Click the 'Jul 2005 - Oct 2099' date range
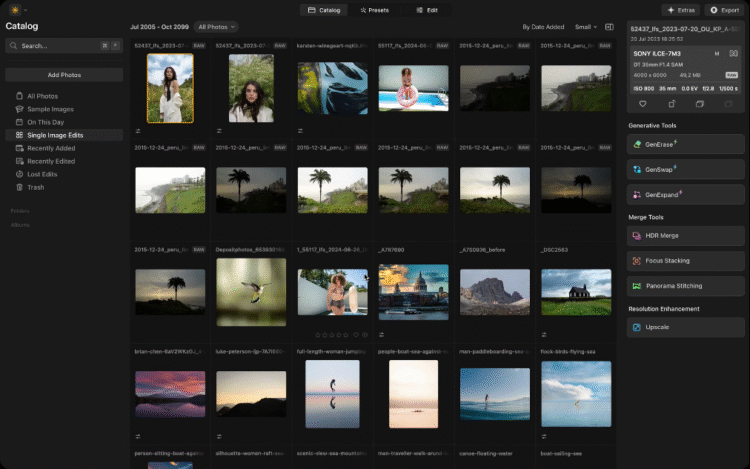Screen dimensions: 750x469 pos(159,27)
